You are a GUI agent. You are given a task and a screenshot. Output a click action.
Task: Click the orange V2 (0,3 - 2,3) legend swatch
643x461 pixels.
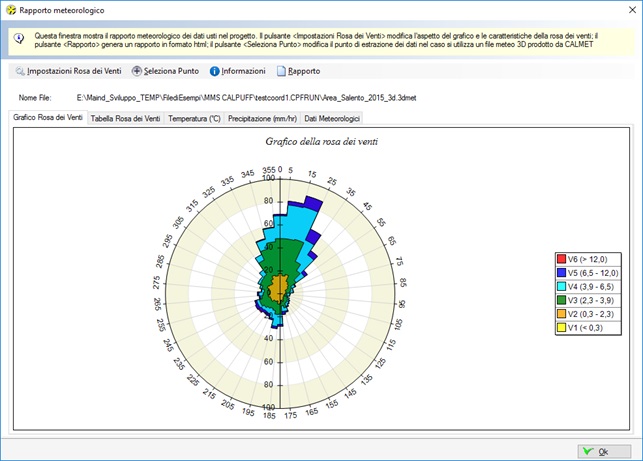561,314
